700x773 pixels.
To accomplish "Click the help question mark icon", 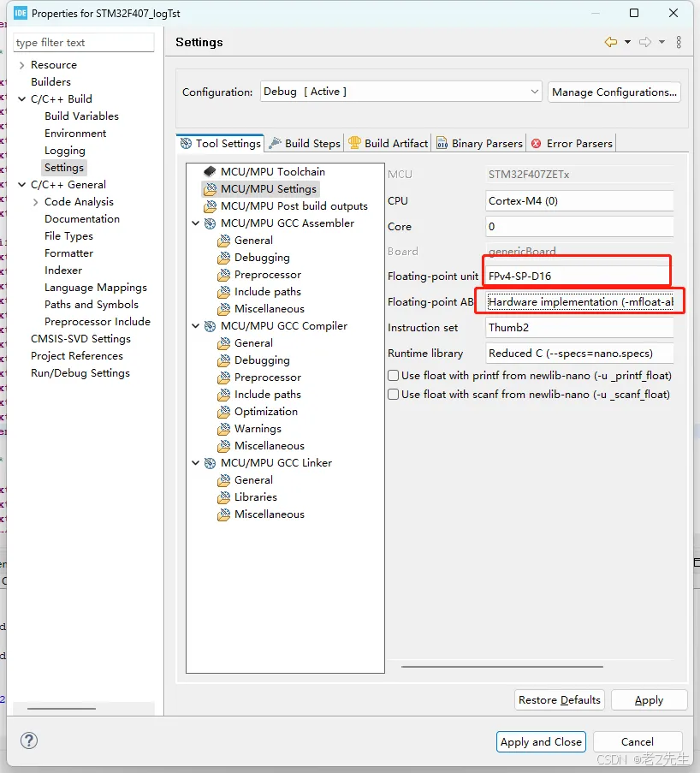I will point(29,740).
